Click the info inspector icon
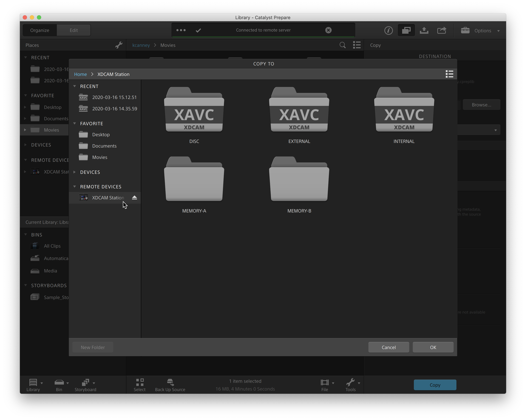The width and height of the screenshot is (526, 420). click(388, 31)
